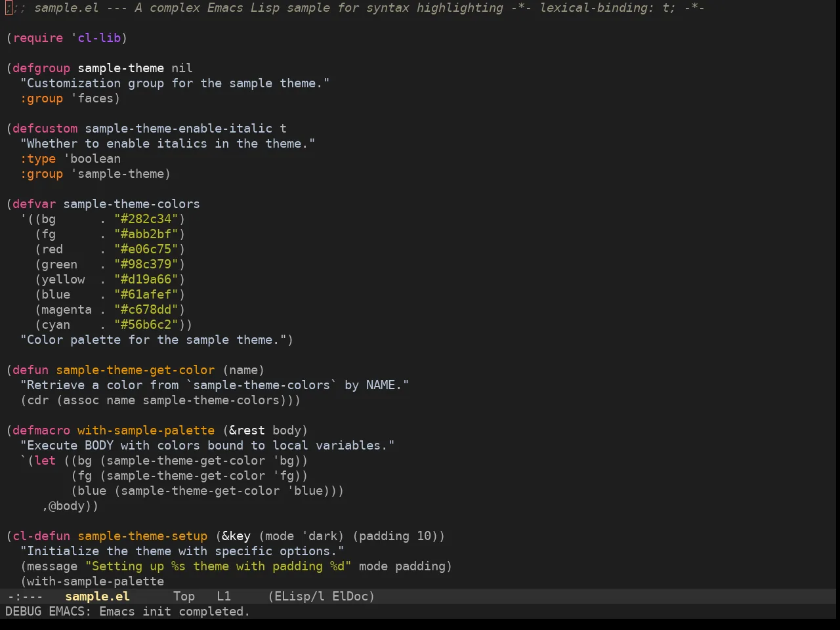Click the 'sample-theme) symbol after :group
This screenshot has width=840, height=630.
pos(121,173)
